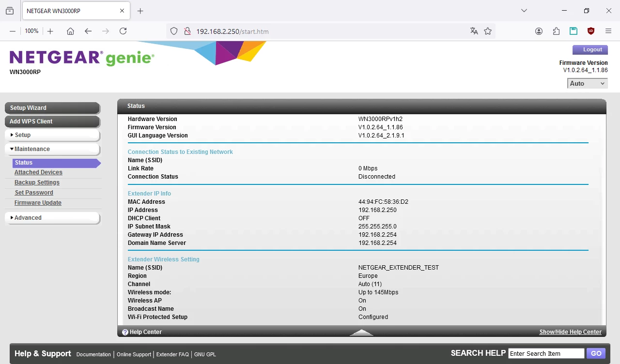Open Firmware Update page

pyautogui.click(x=38, y=203)
